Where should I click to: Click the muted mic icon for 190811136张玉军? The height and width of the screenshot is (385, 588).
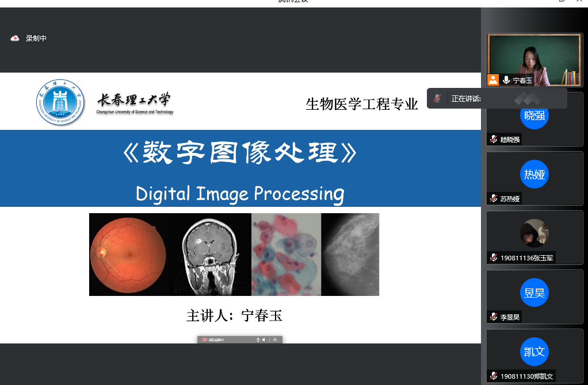pos(494,257)
